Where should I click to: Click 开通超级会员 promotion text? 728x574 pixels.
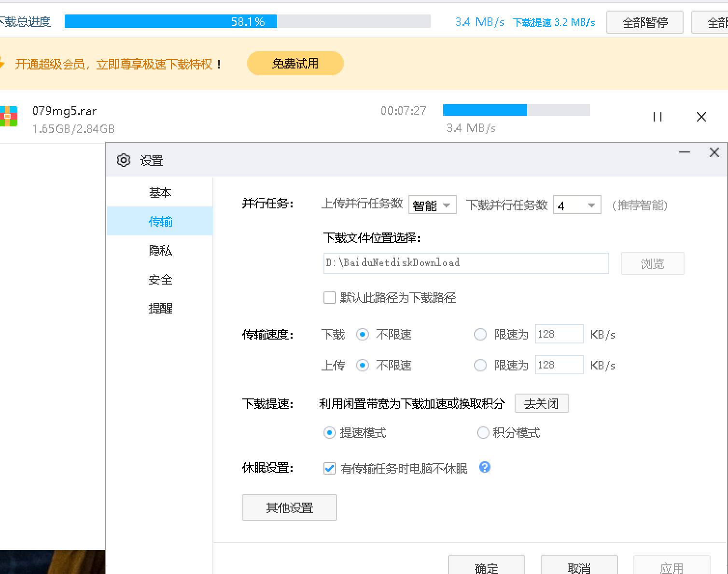[x=118, y=64]
